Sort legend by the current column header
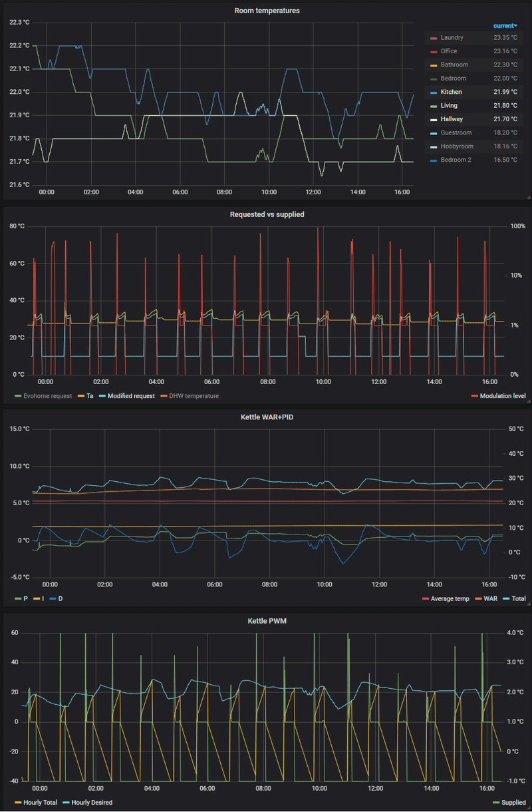Screen dimensions: 532x812 coord(505,25)
